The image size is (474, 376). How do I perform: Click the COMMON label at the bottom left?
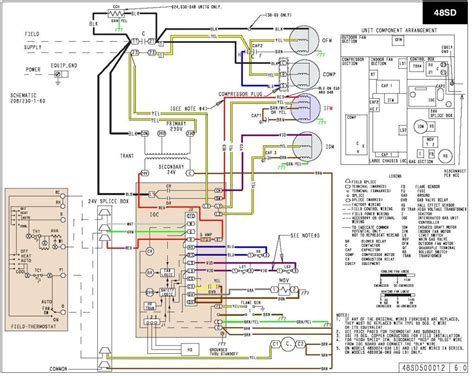(x=58, y=369)
